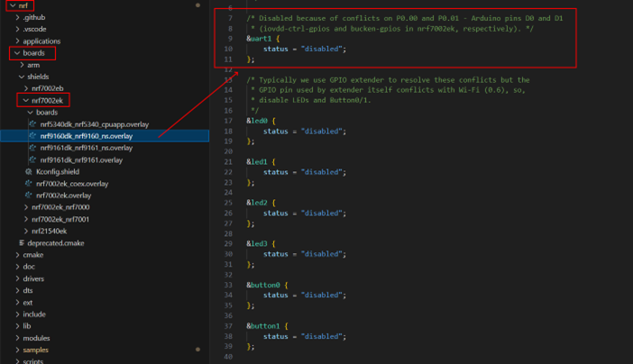This screenshot has height=364, width=633.
Task: Expand the doc folder chevron
Action: tap(17, 267)
